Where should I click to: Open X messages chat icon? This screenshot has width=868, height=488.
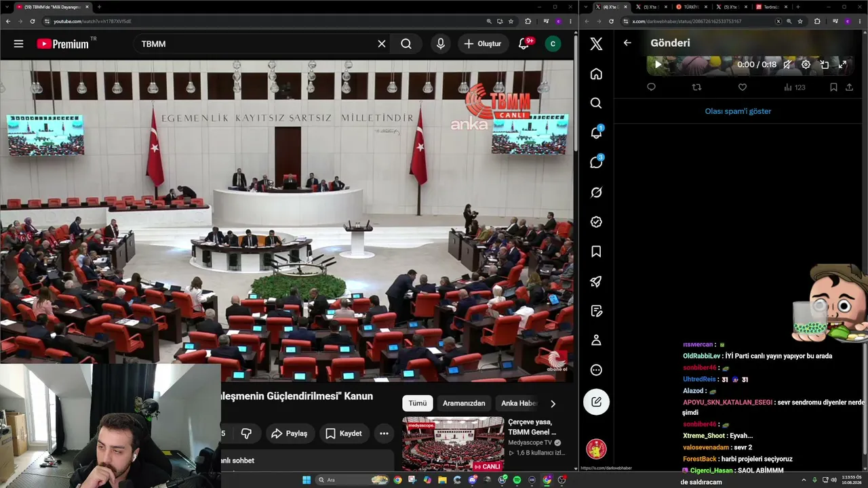tap(596, 163)
